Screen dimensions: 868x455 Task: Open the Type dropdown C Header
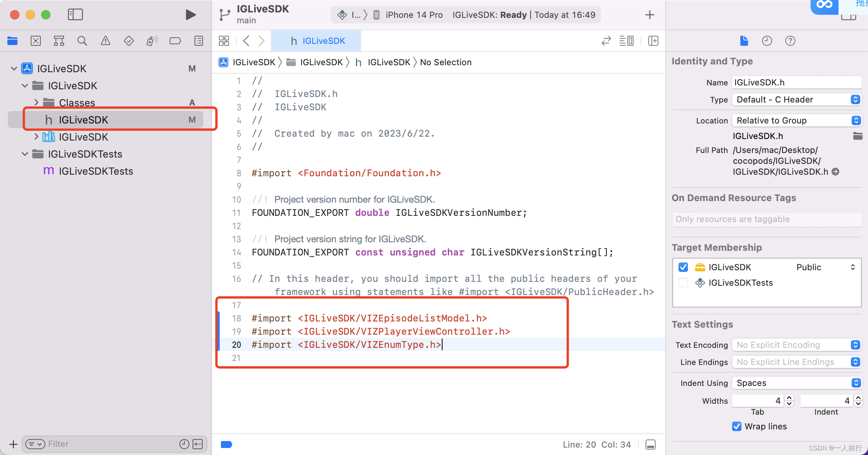(797, 99)
